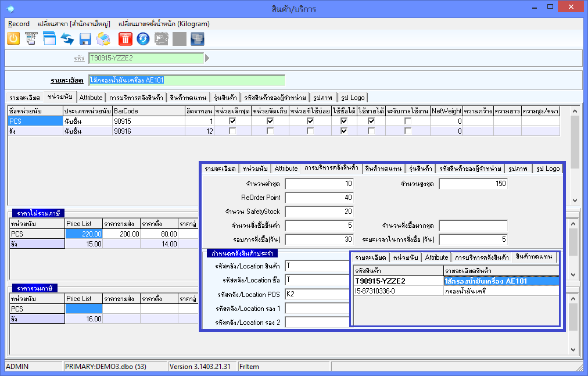Delete record using red trash icon
This screenshot has width=588, height=376.
(125, 39)
